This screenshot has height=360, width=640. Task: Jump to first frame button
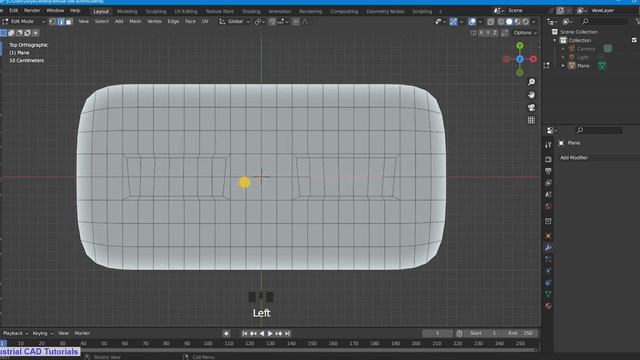click(244, 333)
